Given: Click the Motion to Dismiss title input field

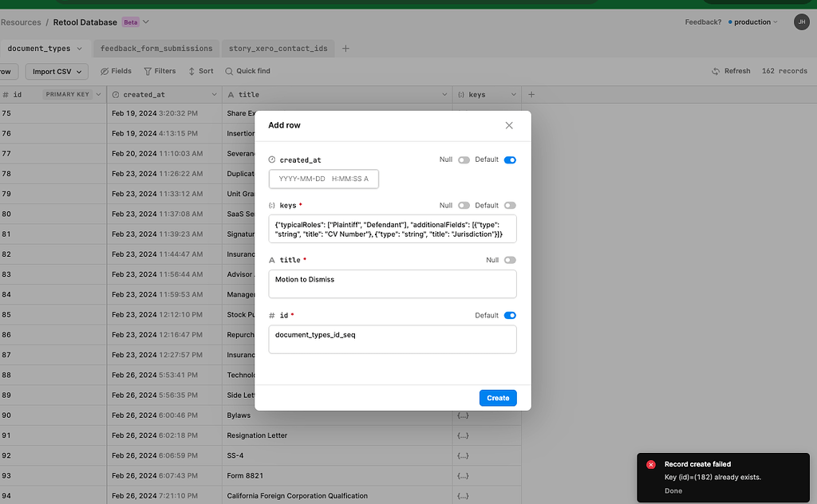Looking at the screenshot, I should pyautogui.click(x=392, y=283).
